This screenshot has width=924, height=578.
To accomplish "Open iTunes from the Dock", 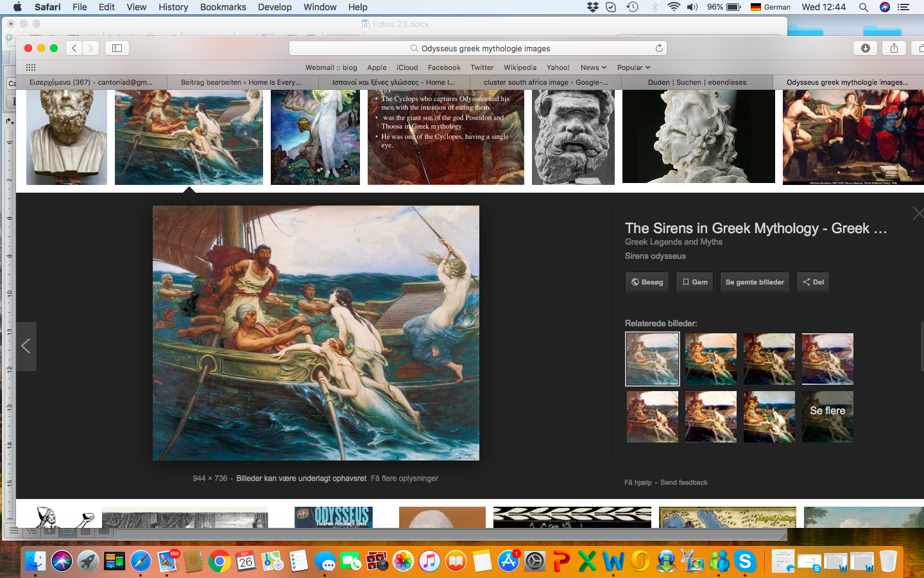I will pos(429,561).
